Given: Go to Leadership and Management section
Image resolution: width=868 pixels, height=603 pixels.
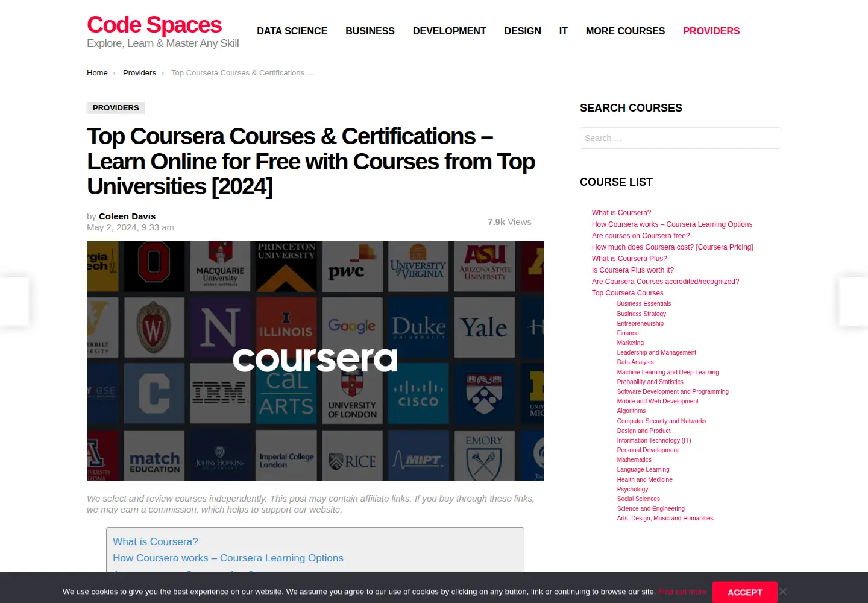Looking at the screenshot, I should click(656, 353).
